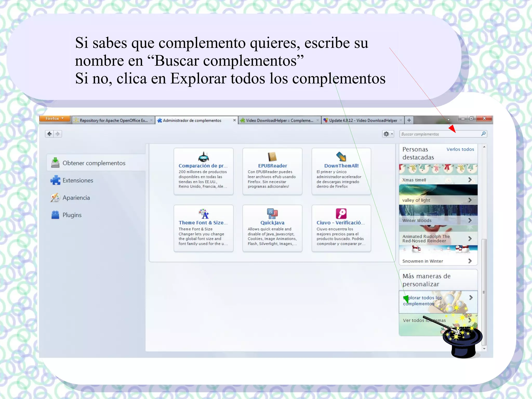Click the scrollbar up arrow
The image size is (532, 399).
pos(484,147)
